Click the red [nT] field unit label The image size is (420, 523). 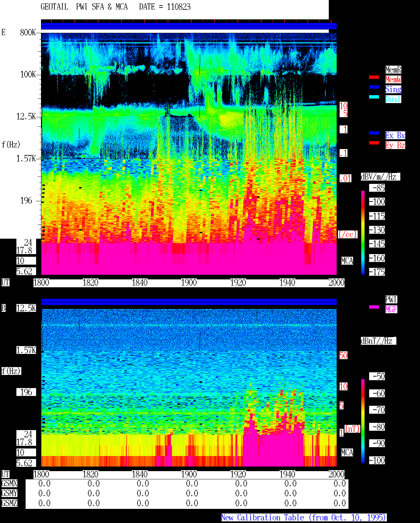[x=352, y=429]
